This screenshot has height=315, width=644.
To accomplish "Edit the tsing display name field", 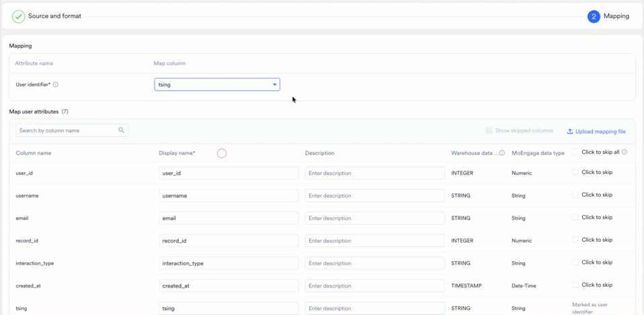I will click(229, 308).
